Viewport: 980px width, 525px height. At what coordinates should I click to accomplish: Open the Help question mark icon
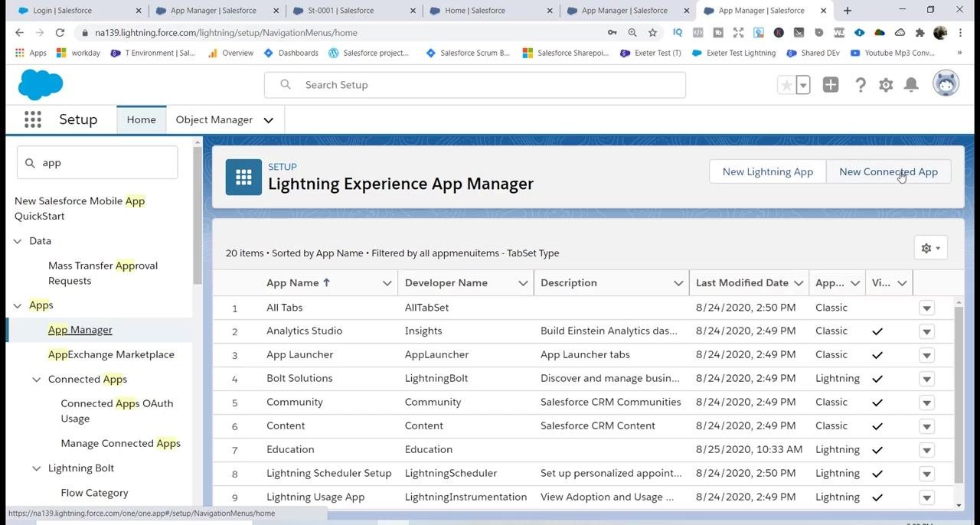pos(861,85)
